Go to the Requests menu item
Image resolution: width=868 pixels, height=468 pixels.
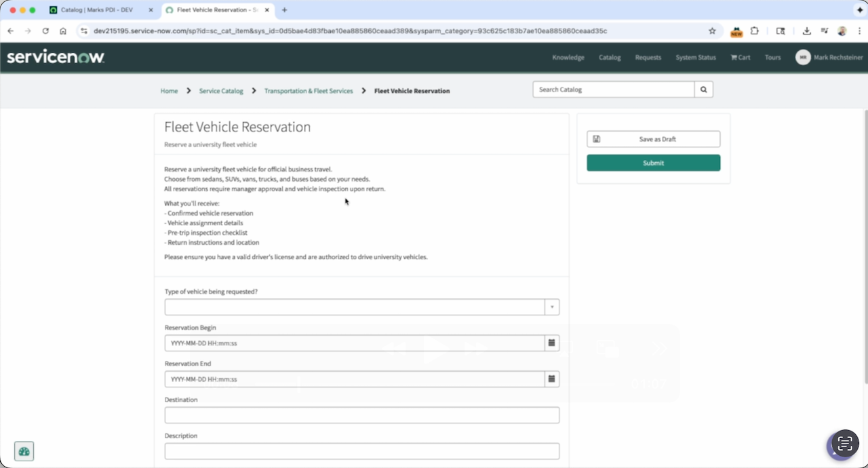pos(648,58)
